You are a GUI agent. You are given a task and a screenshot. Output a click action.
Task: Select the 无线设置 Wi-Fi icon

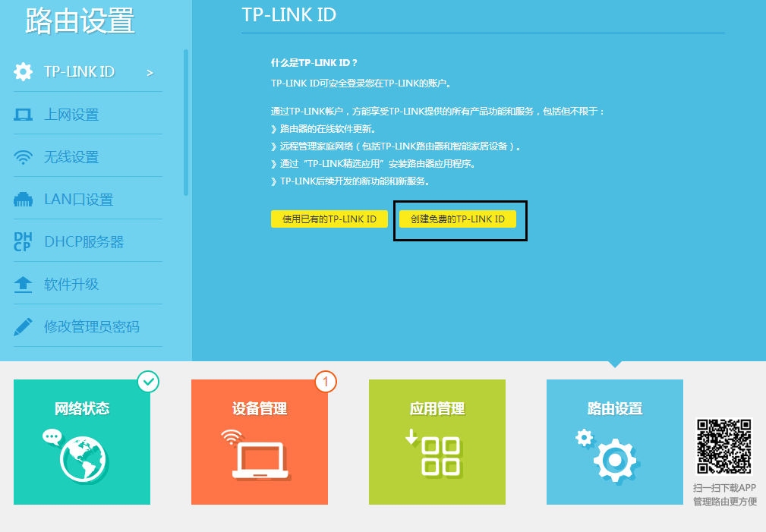click(24, 157)
